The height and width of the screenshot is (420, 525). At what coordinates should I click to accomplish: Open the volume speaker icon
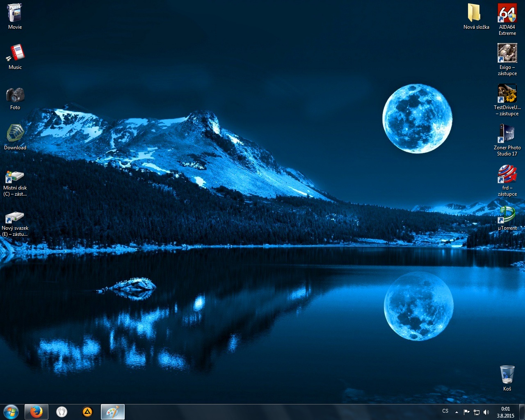[x=486, y=412]
